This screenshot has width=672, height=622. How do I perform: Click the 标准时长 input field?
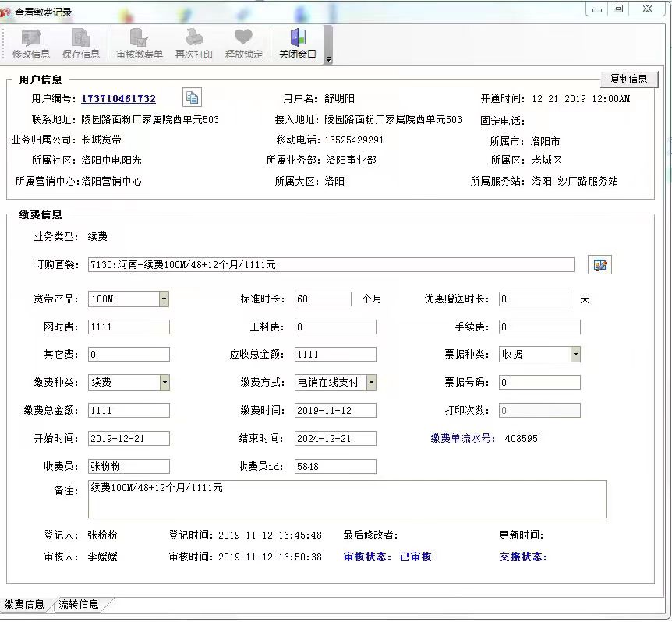[323, 299]
